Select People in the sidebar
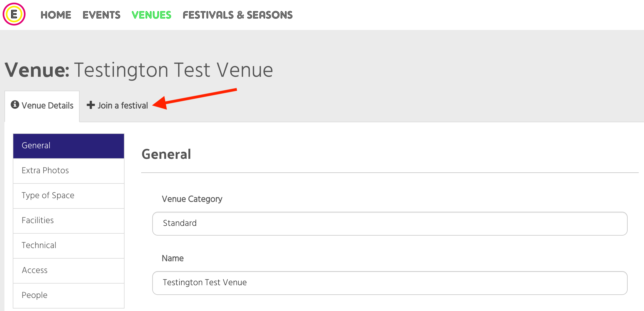Image resolution: width=644 pixels, height=311 pixels. (x=69, y=295)
